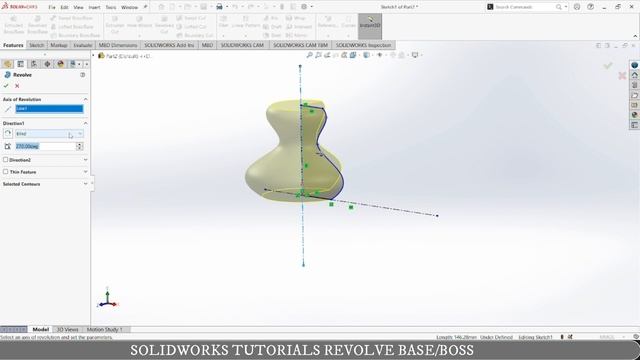
Task: Accept the feature via viewport corner green checkmark
Action: 608,66
